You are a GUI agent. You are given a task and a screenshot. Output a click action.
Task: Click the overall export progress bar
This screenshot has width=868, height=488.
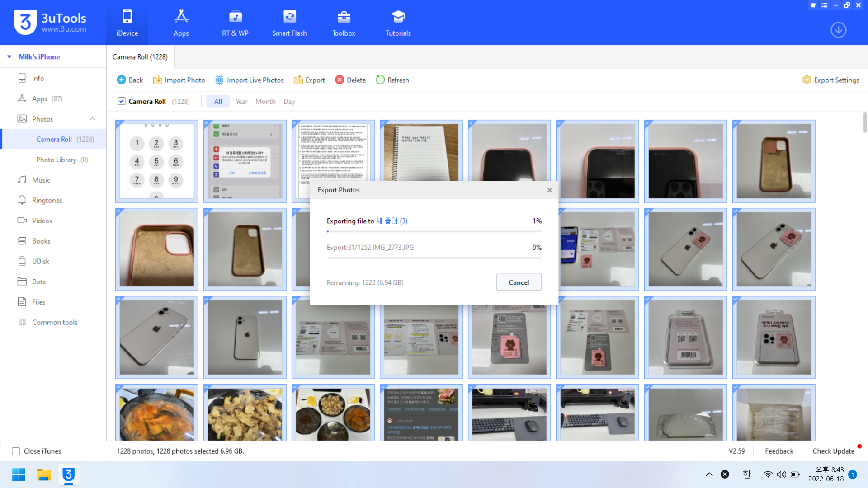(434, 232)
